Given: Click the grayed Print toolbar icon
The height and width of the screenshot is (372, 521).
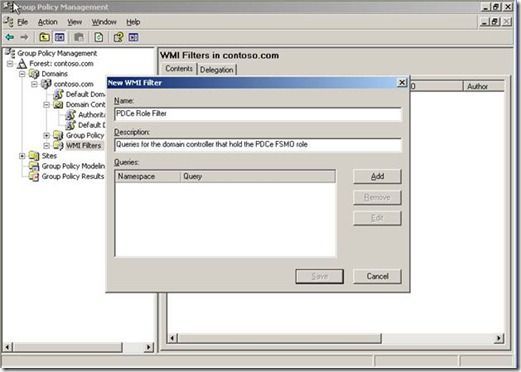Looking at the screenshot, I should [79, 37].
